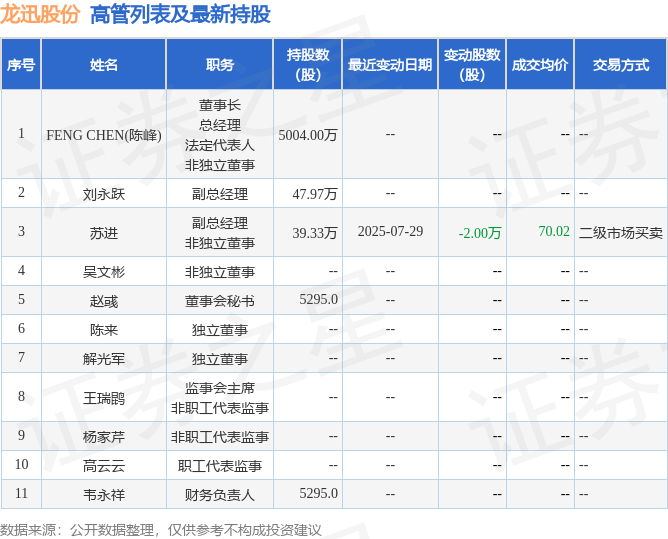668x539 pixels.
Task: Click the 高管列表及最新持股 heading
Action: (x=180, y=14)
